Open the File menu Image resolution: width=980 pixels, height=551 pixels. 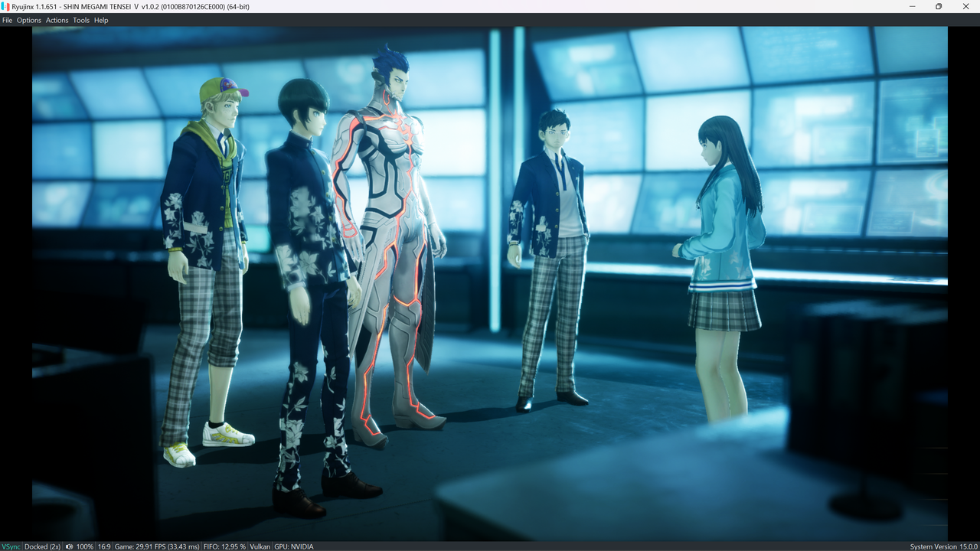(x=8, y=21)
